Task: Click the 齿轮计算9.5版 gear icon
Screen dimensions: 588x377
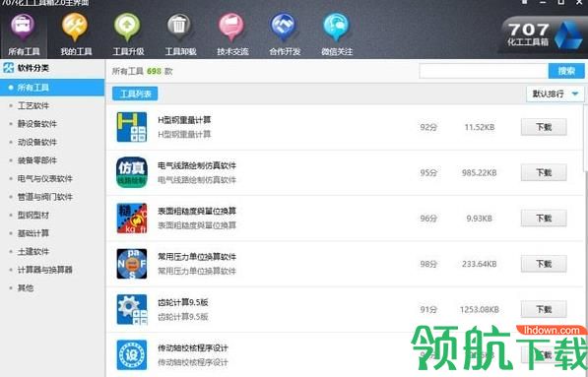Action: click(132, 309)
